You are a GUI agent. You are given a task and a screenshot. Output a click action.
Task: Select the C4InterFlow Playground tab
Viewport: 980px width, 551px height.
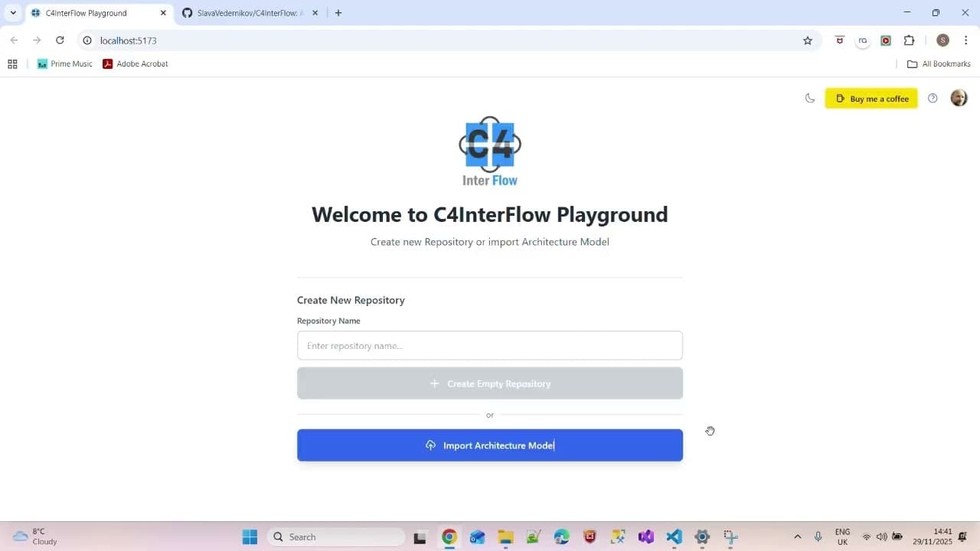(x=92, y=13)
